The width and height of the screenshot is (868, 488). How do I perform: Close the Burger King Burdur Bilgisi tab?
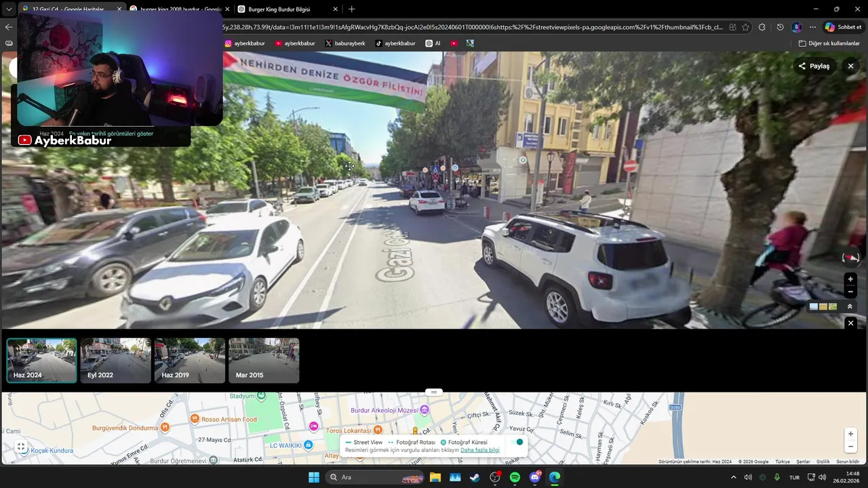tap(335, 9)
